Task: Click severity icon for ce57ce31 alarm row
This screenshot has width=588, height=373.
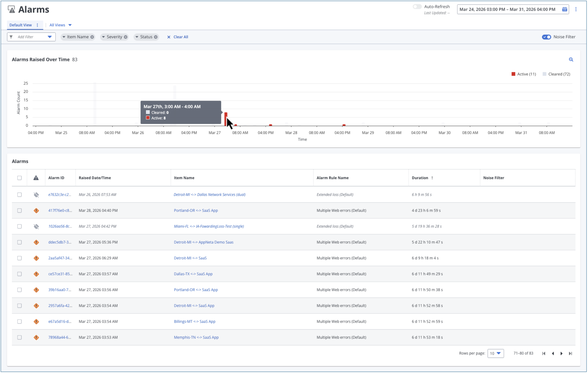Action: [x=36, y=274]
